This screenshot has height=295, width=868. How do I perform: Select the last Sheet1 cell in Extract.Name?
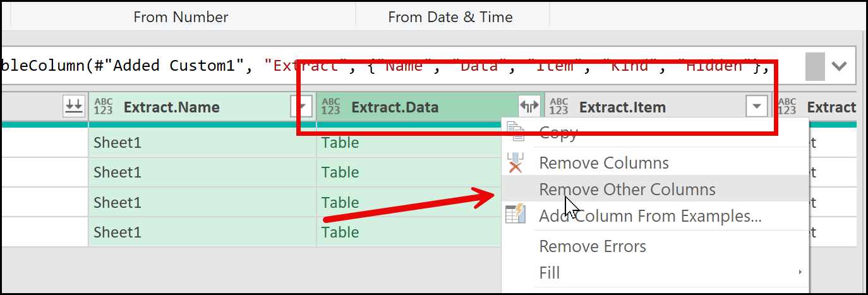coord(117,232)
